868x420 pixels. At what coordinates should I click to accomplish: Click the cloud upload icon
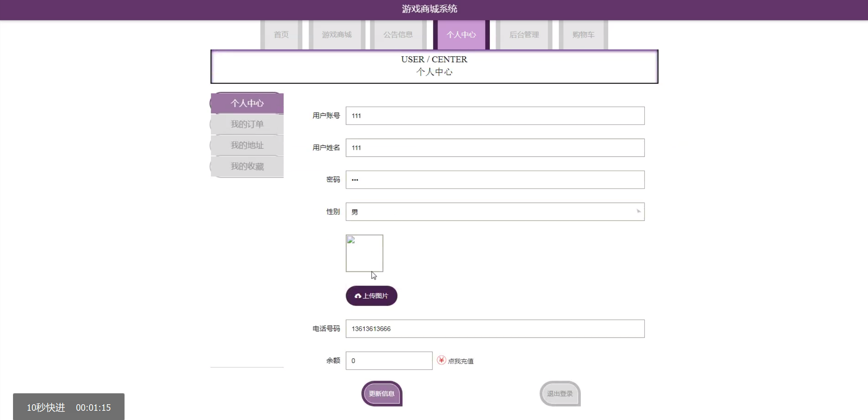click(x=358, y=296)
